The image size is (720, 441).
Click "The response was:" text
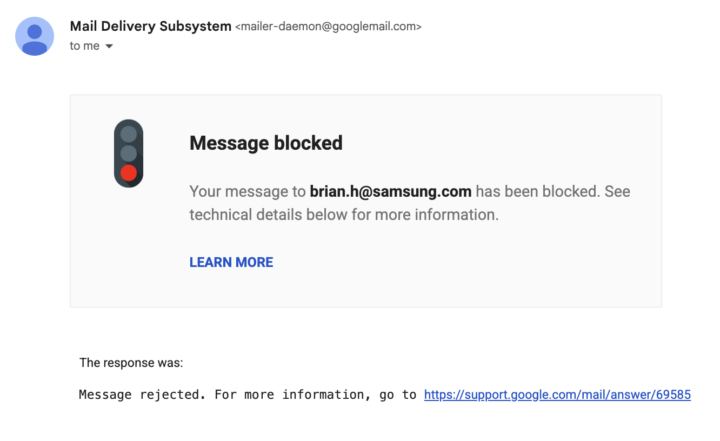(x=131, y=362)
